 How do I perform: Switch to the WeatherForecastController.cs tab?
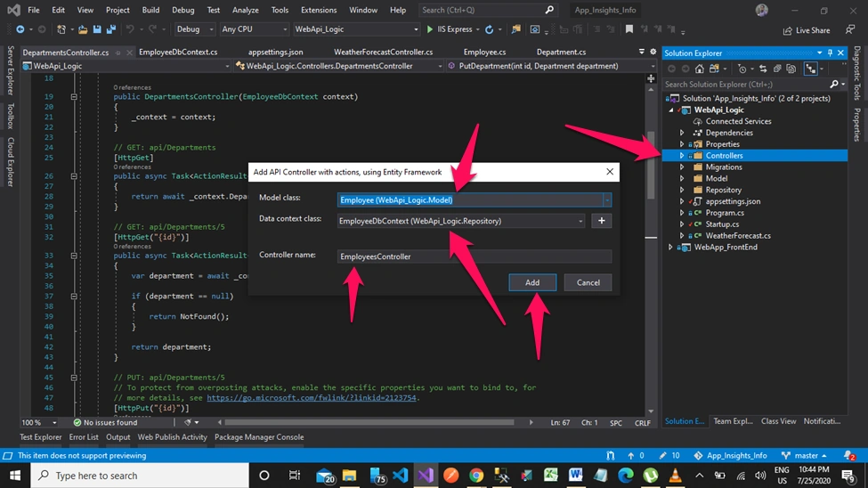point(383,52)
